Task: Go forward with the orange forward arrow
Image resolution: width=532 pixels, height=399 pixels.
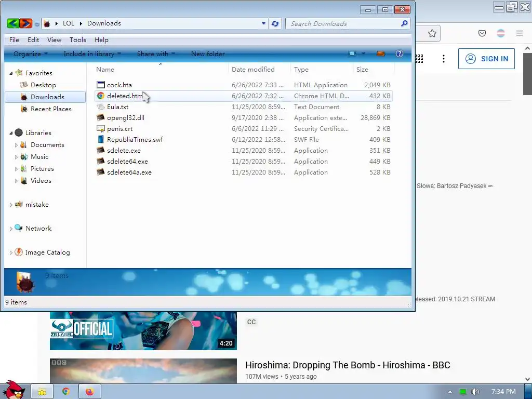Action: (26, 23)
